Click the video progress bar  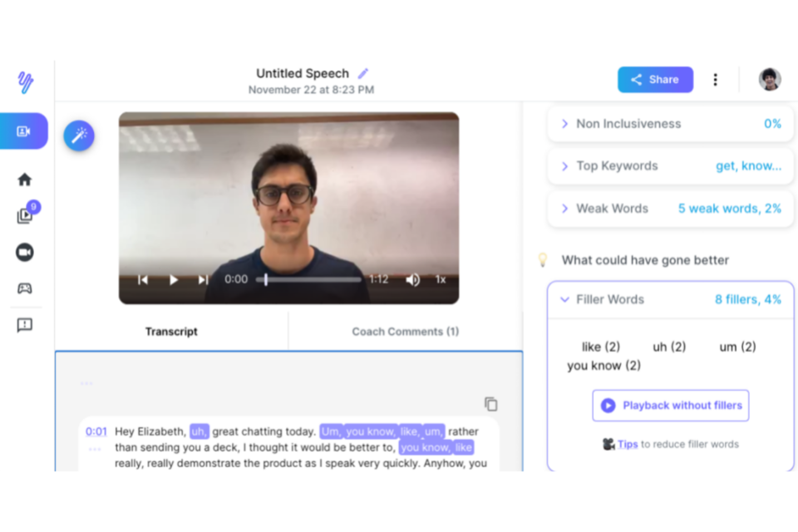[312, 280]
